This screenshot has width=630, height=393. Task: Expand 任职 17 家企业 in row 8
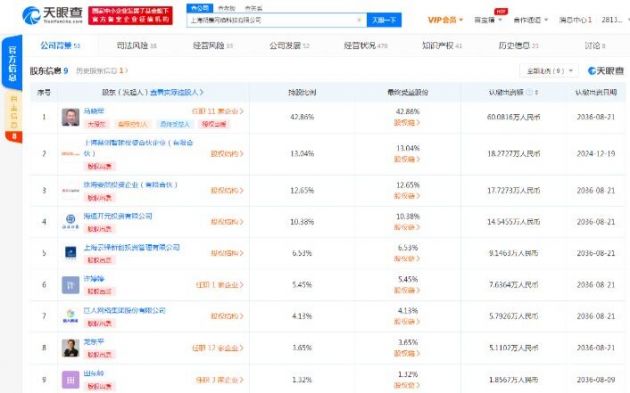click(217, 348)
